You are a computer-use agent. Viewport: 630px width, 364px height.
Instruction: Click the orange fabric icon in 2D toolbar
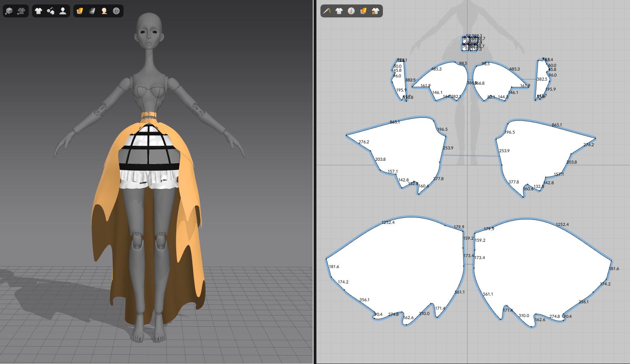point(363,11)
